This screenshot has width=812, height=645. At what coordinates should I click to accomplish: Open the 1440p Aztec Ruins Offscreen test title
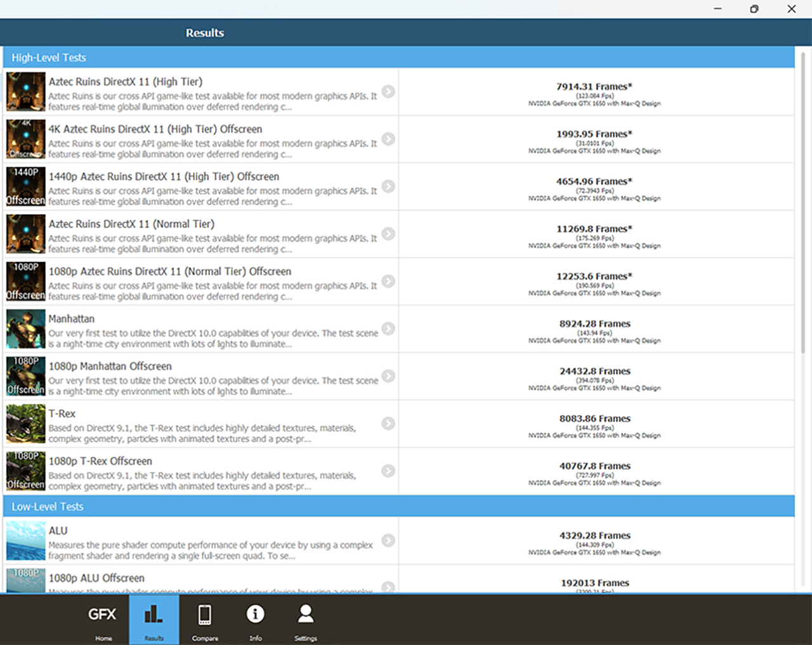164,177
